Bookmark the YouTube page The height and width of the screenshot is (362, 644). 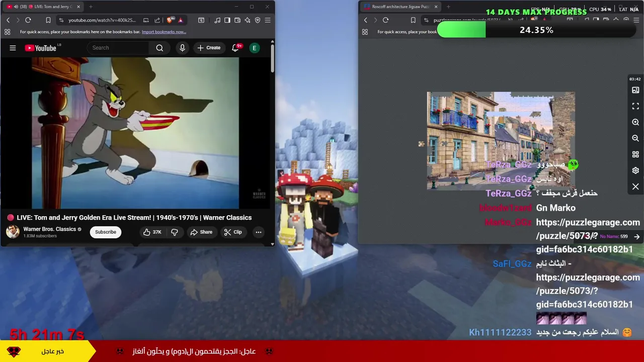click(48, 20)
